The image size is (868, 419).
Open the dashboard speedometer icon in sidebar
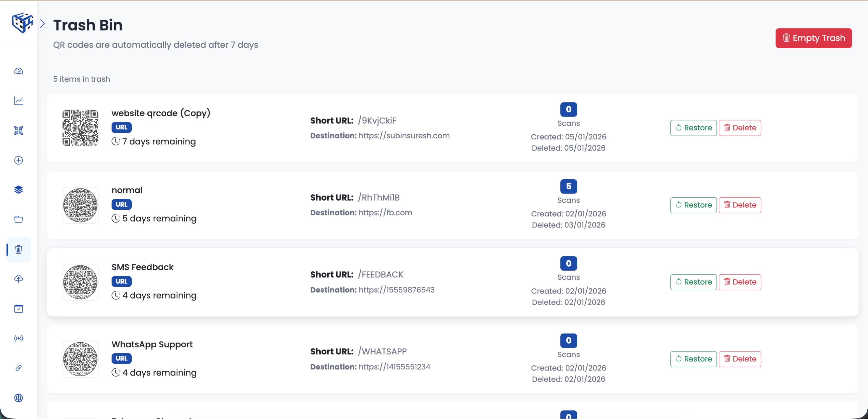point(19,71)
